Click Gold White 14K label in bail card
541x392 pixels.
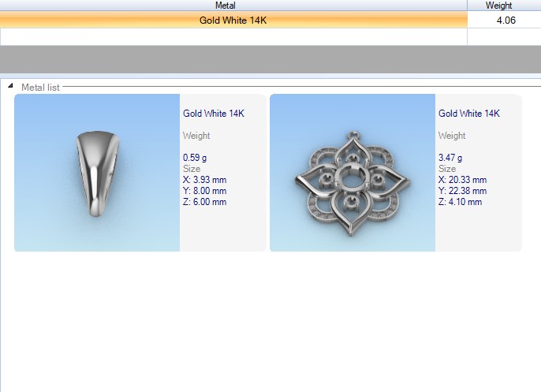tap(214, 114)
